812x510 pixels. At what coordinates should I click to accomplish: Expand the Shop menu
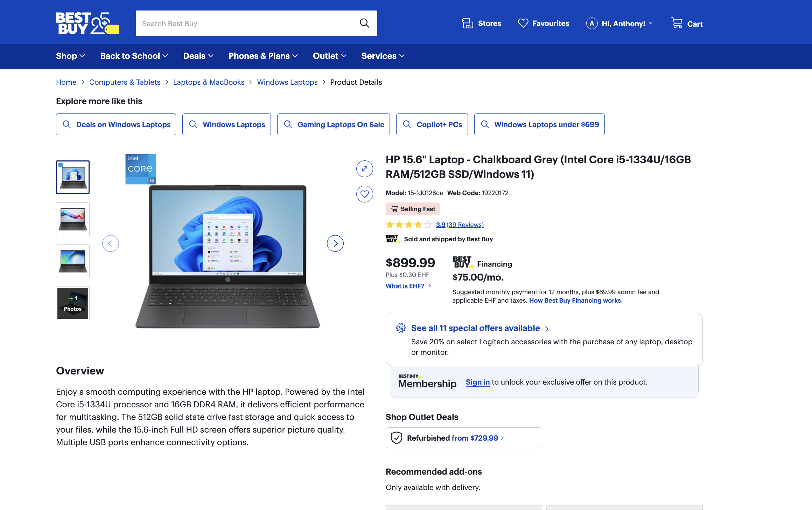coord(70,56)
